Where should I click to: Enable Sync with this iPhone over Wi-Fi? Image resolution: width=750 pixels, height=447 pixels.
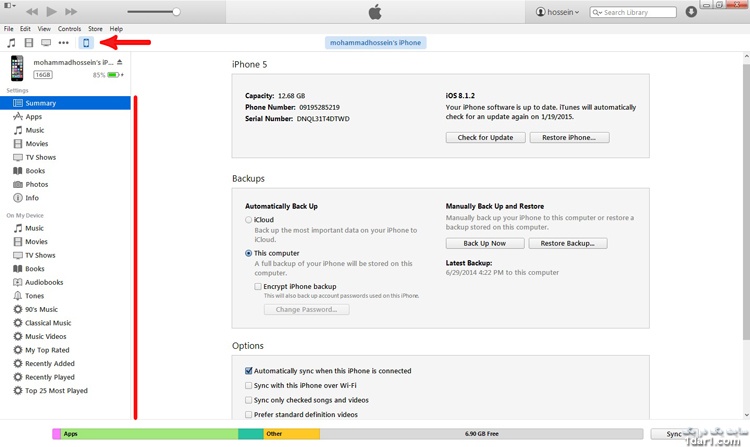click(248, 385)
